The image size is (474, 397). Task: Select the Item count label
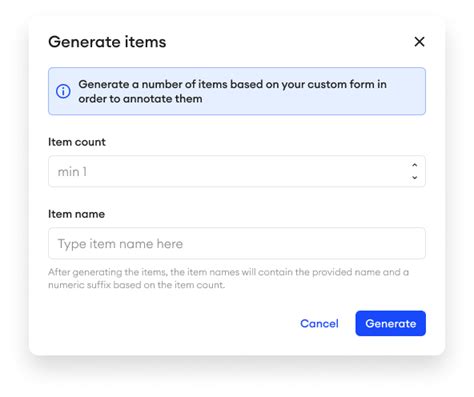pos(77,142)
